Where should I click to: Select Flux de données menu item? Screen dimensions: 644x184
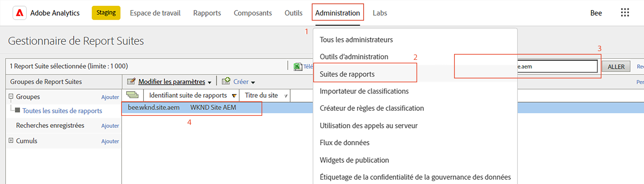click(x=344, y=142)
